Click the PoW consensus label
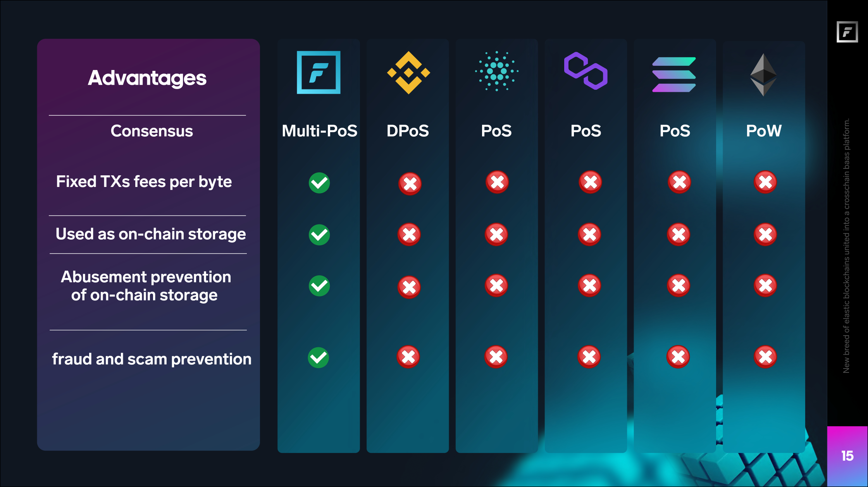The width and height of the screenshot is (868, 487). pyautogui.click(x=764, y=131)
